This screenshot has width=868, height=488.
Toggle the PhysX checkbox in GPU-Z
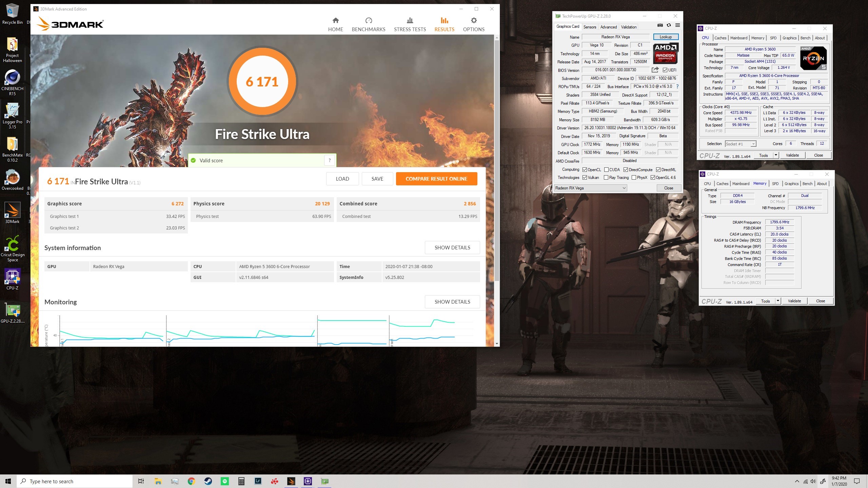coord(634,178)
